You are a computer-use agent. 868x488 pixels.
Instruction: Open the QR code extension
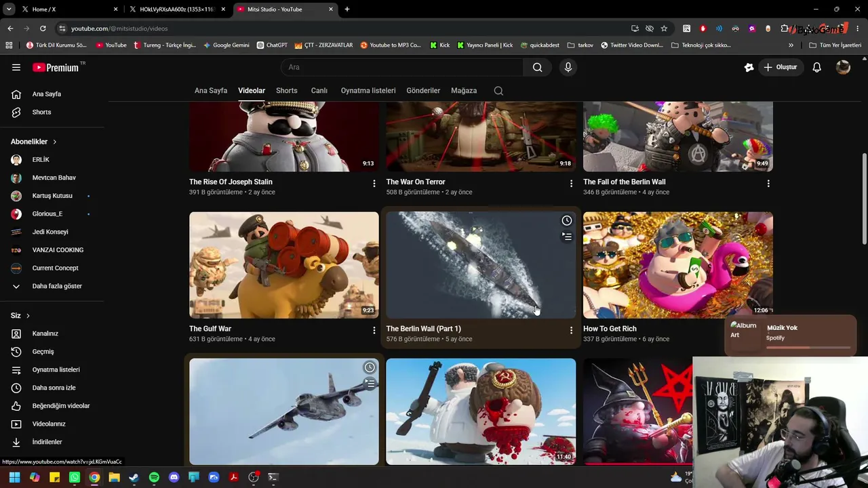coord(686,28)
